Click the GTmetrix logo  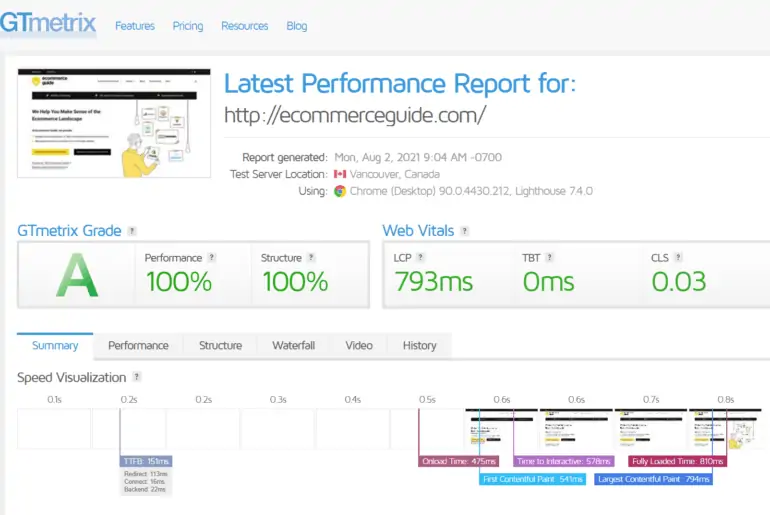click(x=48, y=23)
